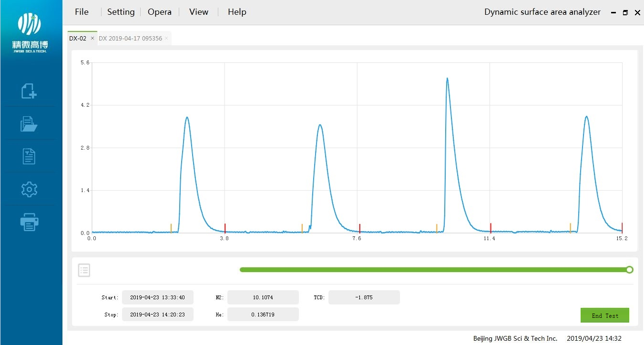Click the first red marker near 3.8
Screen dimensions: 644x345
pos(225,228)
